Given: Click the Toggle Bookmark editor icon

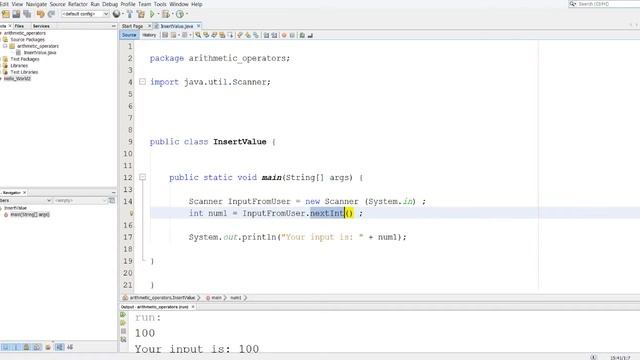Looking at the screenshot, I should 256,36.
